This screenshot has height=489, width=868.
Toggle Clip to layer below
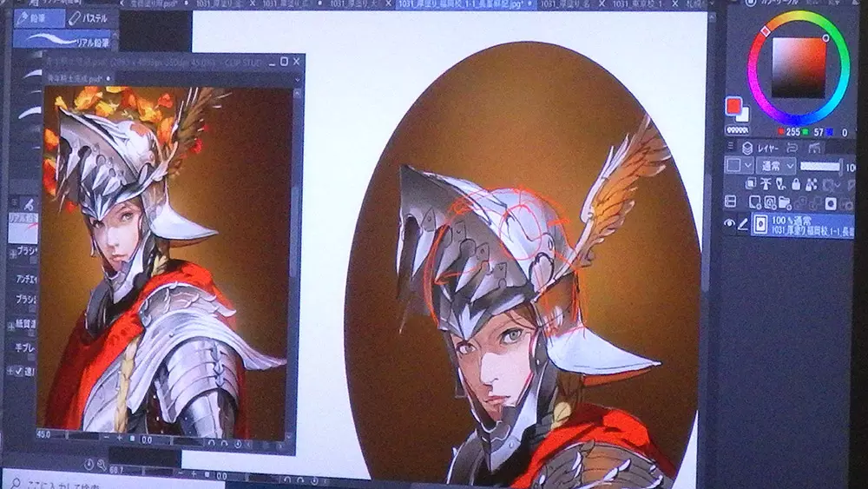[750, 184]
